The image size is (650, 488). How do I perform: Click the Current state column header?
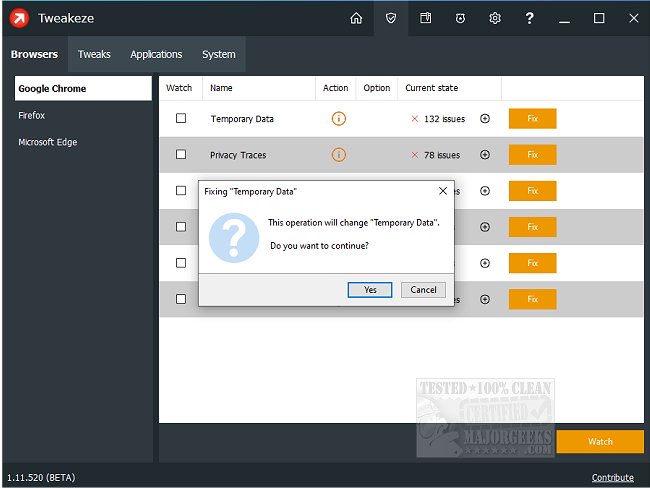449,88
